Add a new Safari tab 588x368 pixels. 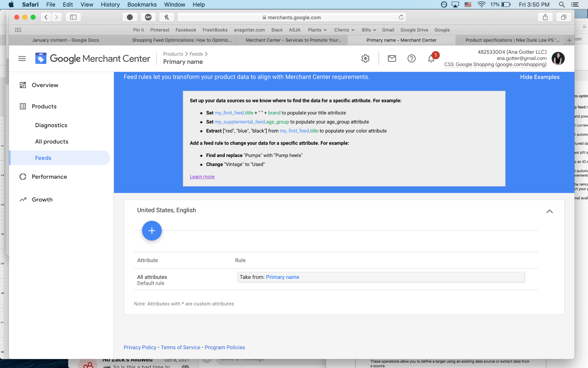(x=569, y=40)
